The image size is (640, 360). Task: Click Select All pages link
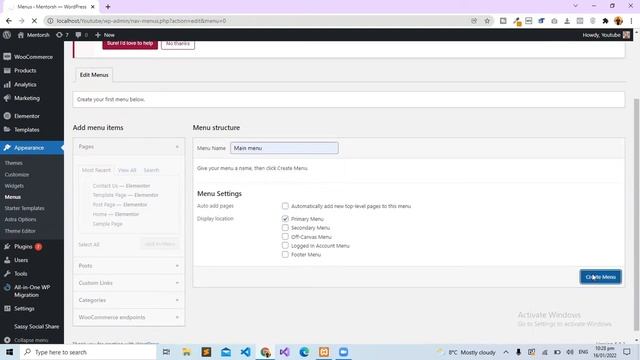(89, 244)
